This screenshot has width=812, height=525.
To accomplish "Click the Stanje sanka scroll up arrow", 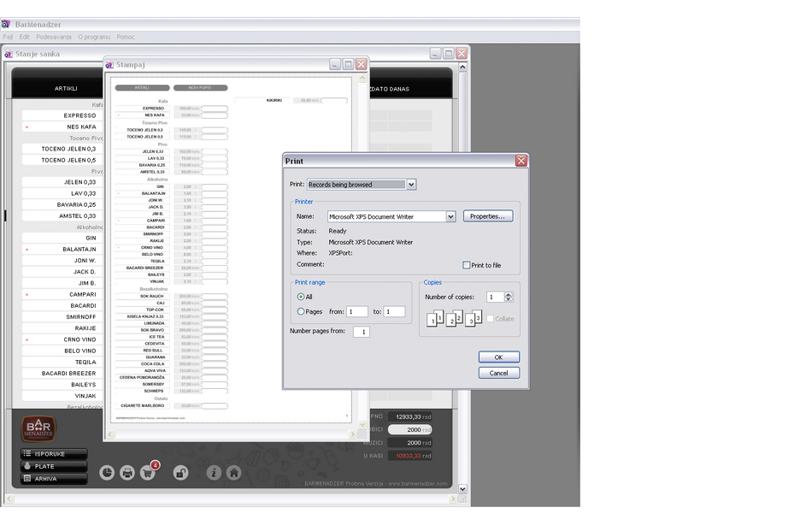I will (x=462, y=67).
